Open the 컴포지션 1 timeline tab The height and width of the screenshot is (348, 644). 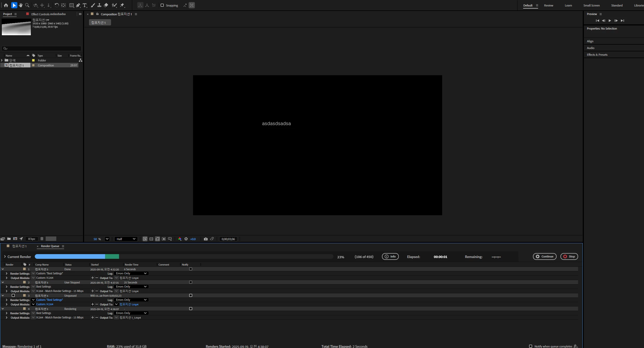(19, 246)
